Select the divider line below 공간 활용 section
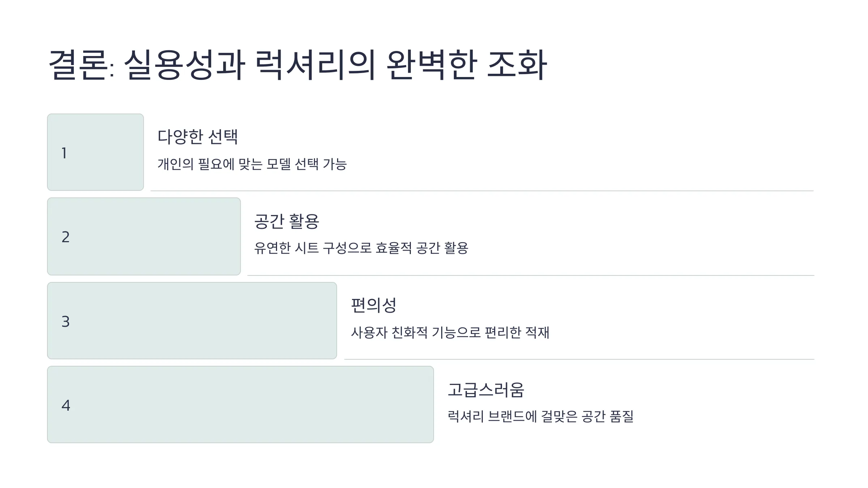The width and height of the screenshot is (868, 488). point(531,275)
